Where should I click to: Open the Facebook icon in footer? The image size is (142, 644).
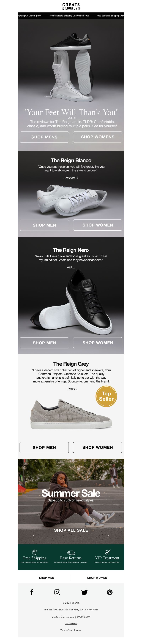click(32, 592)
